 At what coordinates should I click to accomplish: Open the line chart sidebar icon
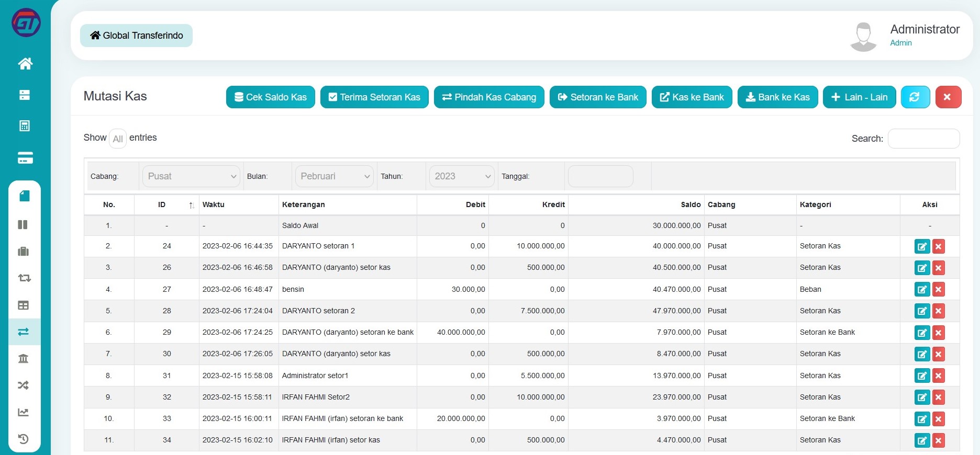23,412
